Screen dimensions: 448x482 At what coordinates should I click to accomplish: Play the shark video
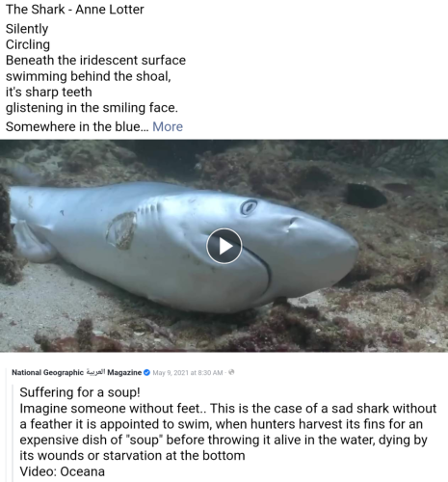(224, 246)
